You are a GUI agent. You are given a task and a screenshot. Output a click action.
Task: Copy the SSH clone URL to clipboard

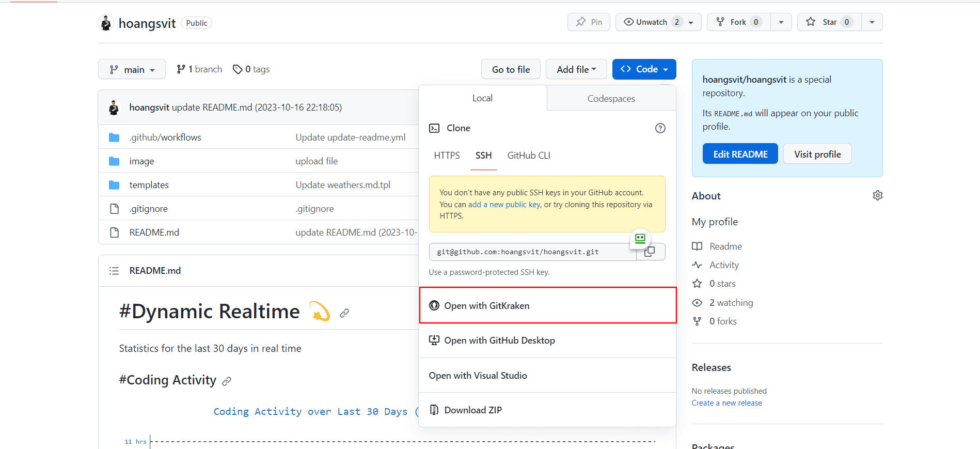pos(650,252)
